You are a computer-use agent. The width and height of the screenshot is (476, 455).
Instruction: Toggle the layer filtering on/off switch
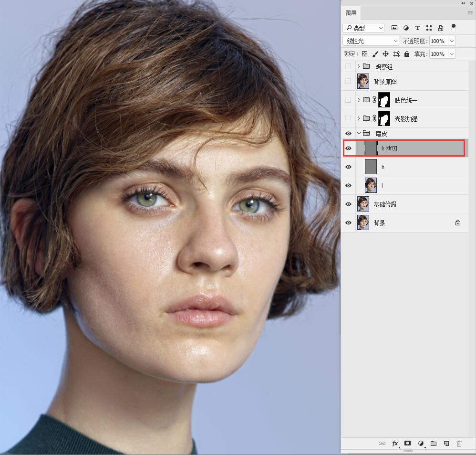pos(454,28)
